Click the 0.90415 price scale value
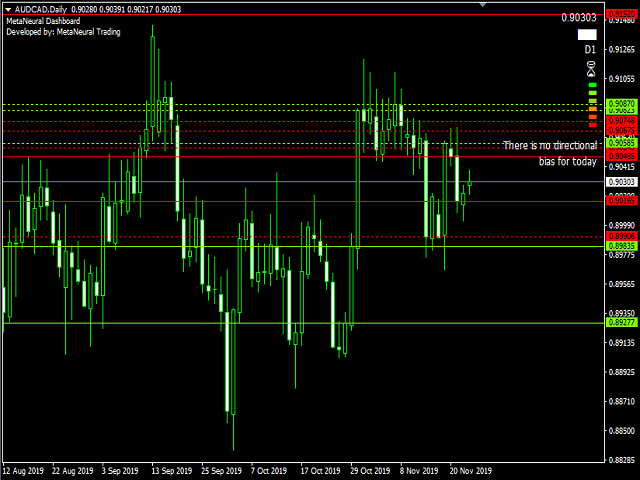Screen dimensions: 640x480 pos(622,167)
